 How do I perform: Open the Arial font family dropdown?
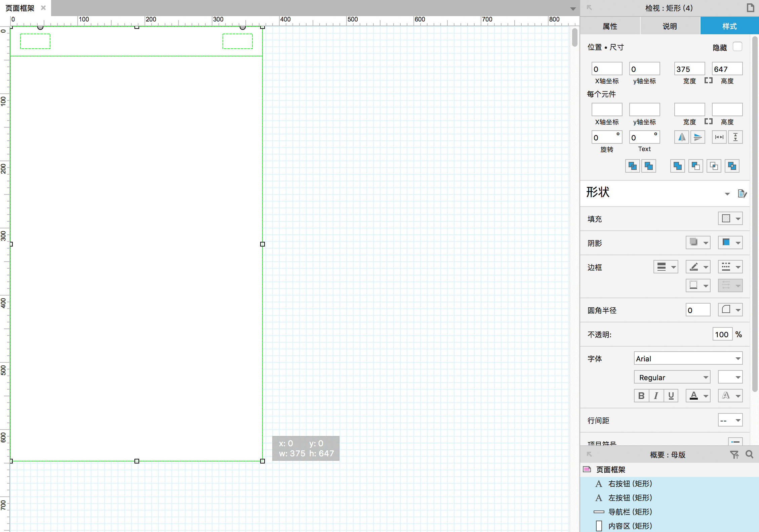click(x=688, y=358)
